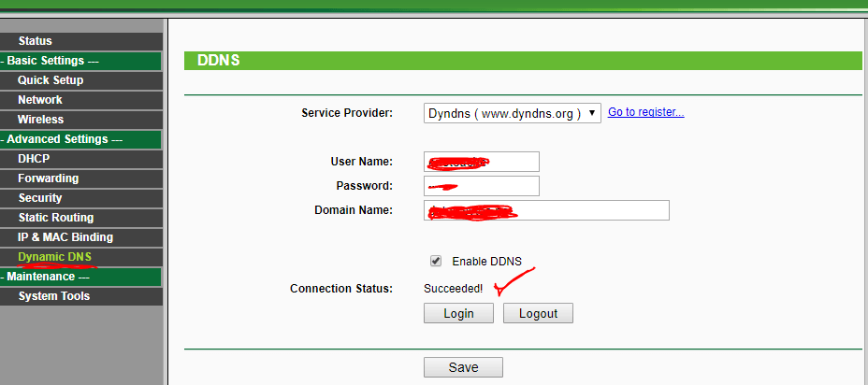The height and width of the screenshot is (385, 868).
Task: Select IP & MAC Binding
Action: click(65, 237)
